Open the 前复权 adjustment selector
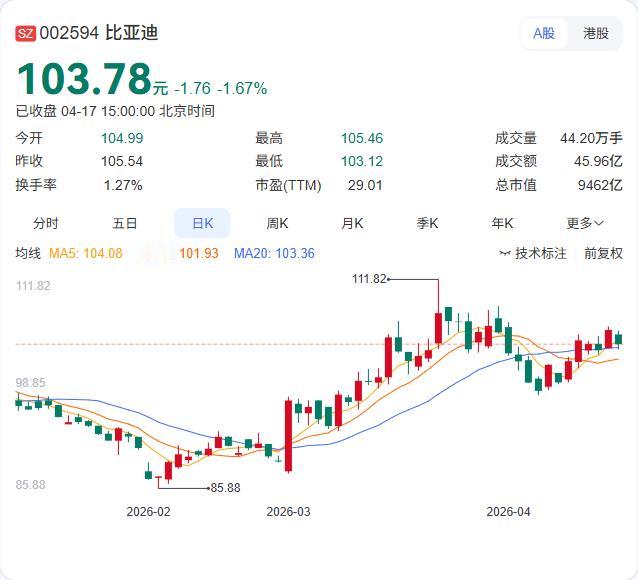Viewport: 638px width, 580px height. (603, 253)
